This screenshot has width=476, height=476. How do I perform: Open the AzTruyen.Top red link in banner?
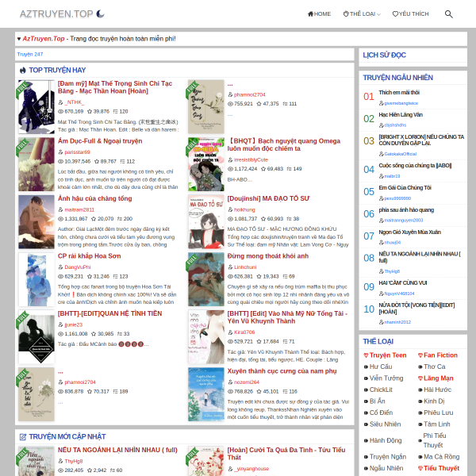(44, 39)
